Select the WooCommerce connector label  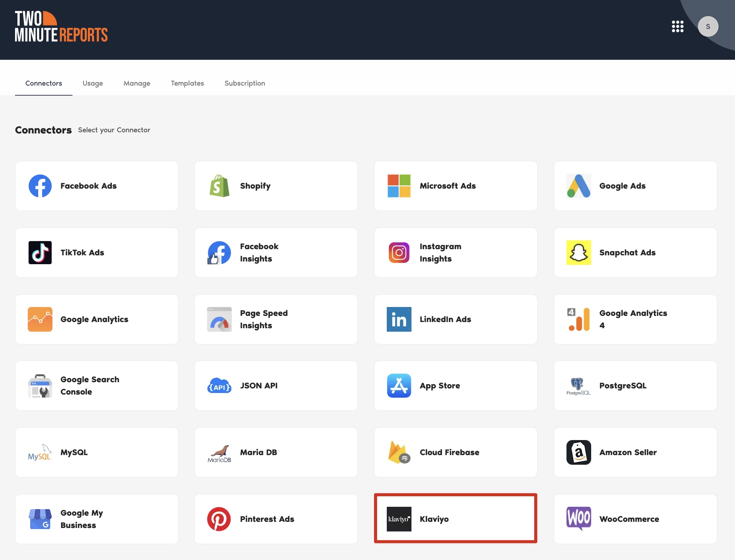(629, 519)
